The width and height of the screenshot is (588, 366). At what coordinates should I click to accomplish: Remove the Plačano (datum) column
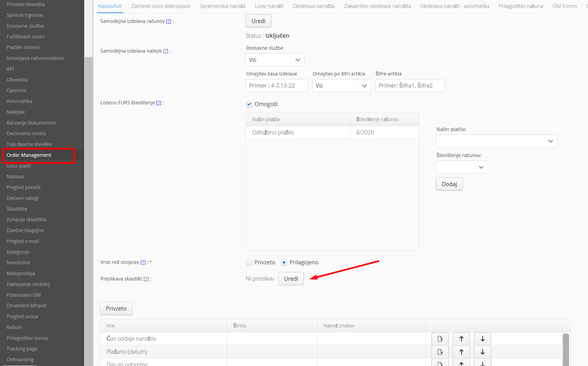(440, 352)
